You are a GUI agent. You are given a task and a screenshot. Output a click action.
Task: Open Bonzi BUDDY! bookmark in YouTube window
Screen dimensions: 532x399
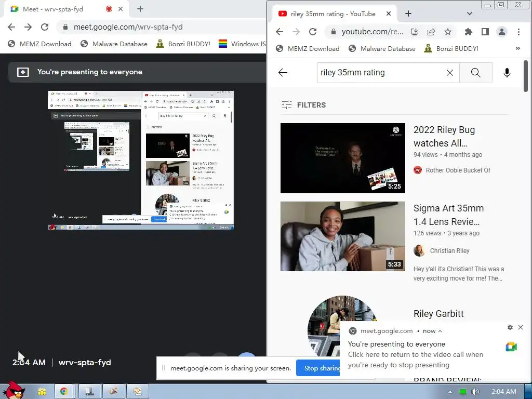pyautogui.click(x=451, y=48)
